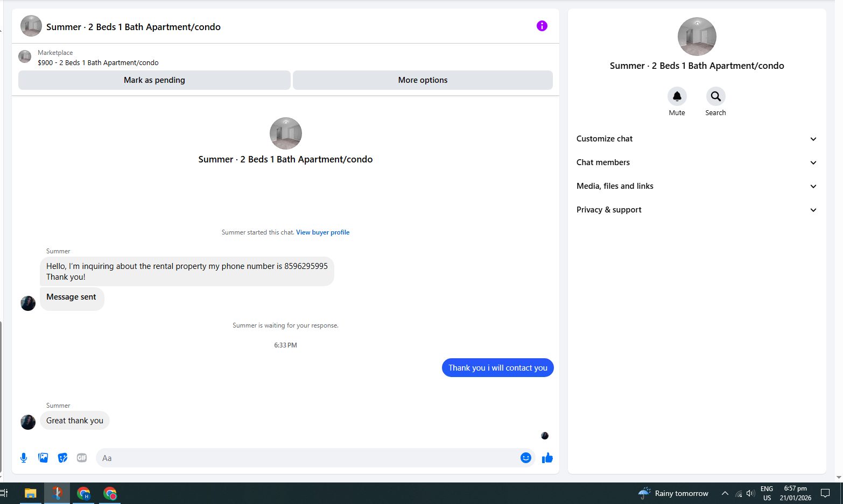The height and width of the screenshot is (504, 843).
Task: Open the More options button
Action: 423,80
